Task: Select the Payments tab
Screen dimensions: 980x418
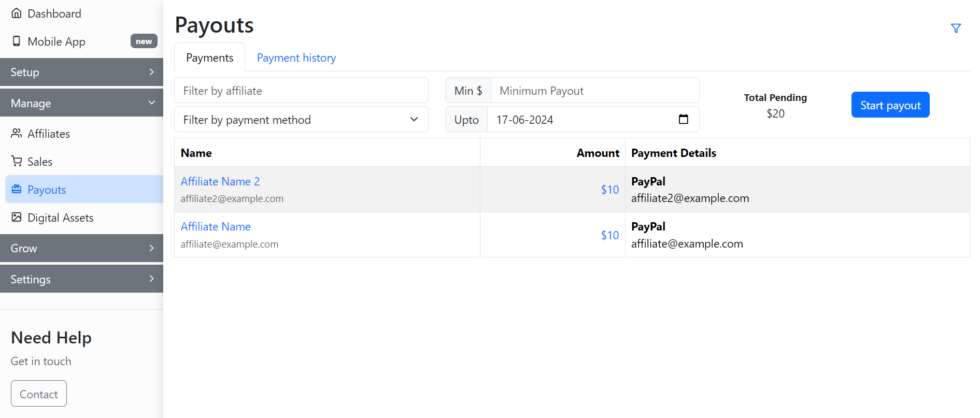Action: coord(209,58)
